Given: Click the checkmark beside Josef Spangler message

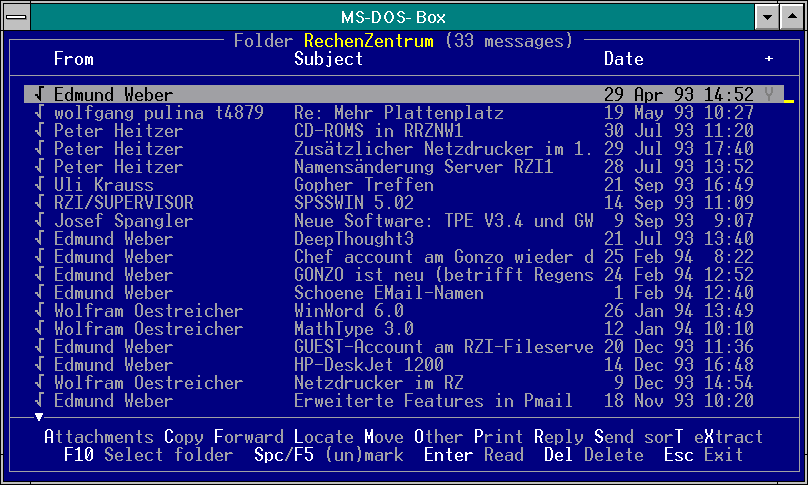Looking at the screenshot, I should (x=39, y=221).
